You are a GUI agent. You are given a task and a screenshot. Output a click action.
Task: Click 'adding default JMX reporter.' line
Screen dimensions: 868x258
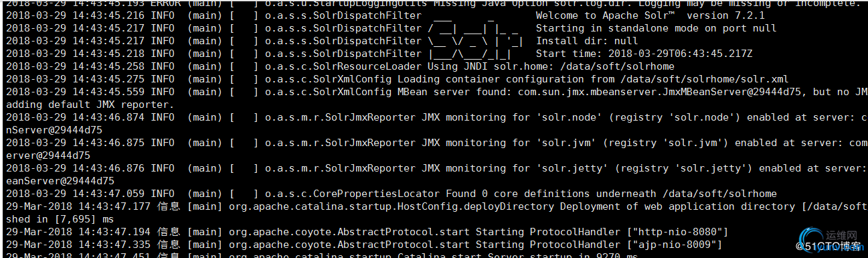click(90, 105)
